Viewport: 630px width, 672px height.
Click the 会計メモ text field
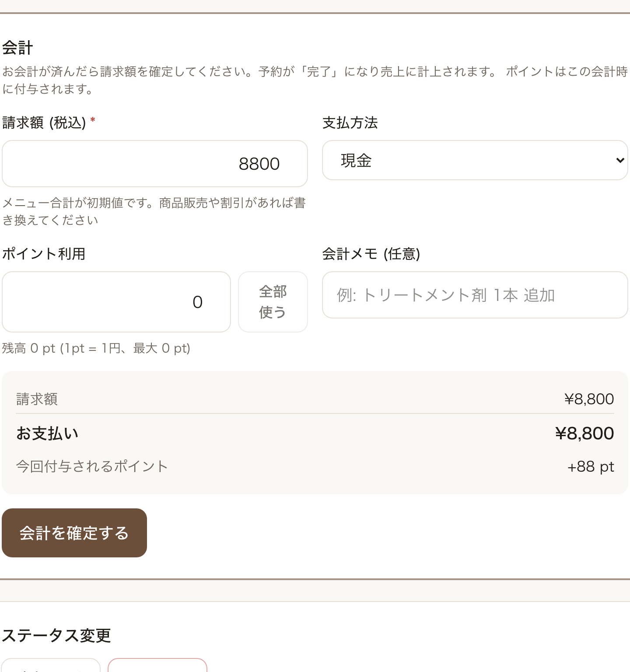[475, 295]
